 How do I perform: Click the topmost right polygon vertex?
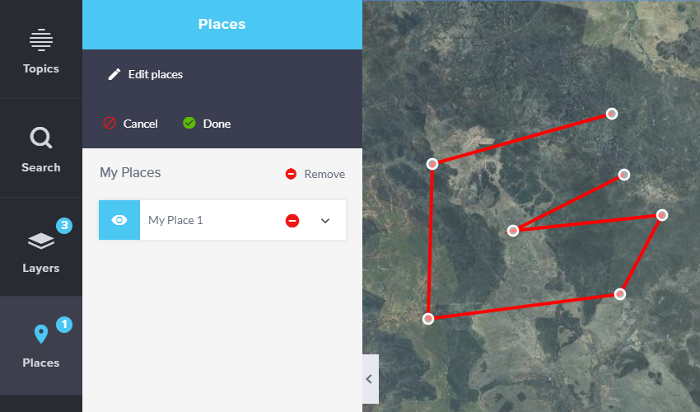612,114
